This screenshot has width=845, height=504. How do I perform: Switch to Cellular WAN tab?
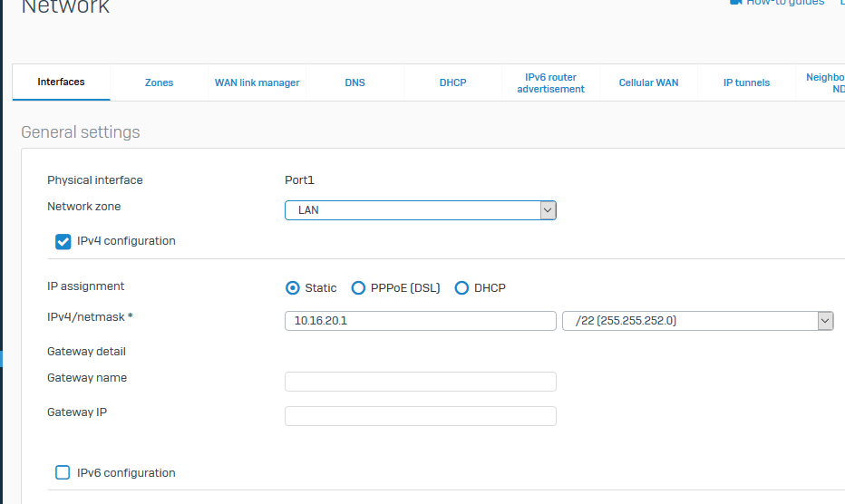(648, 82)
